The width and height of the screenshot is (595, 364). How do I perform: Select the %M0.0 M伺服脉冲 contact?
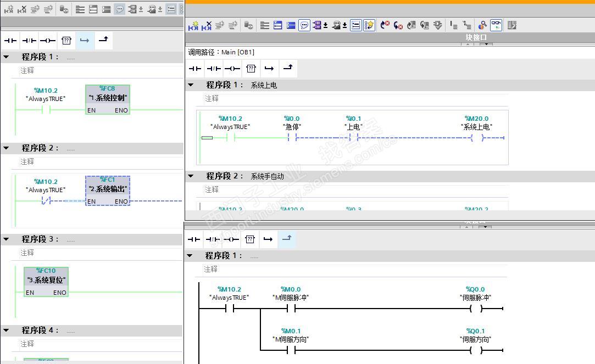click(x=291, y=309)
